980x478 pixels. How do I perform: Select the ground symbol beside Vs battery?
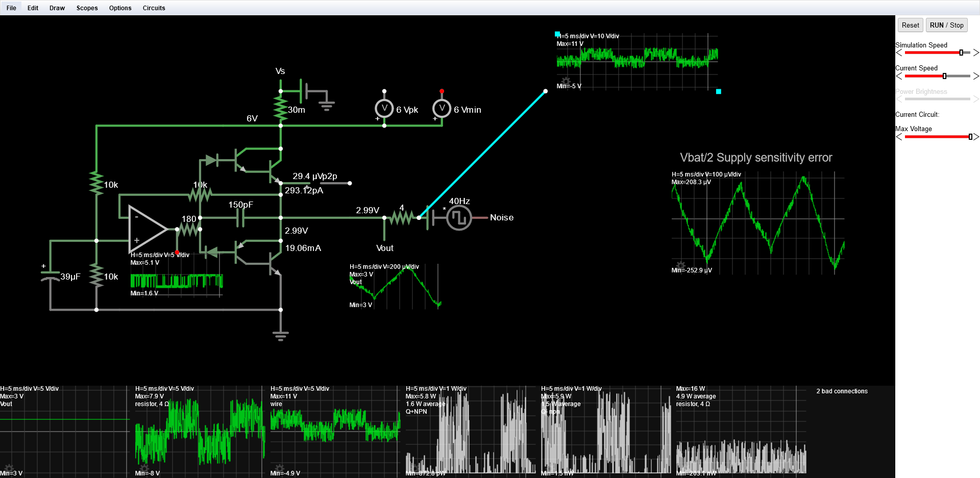[327, 106]
